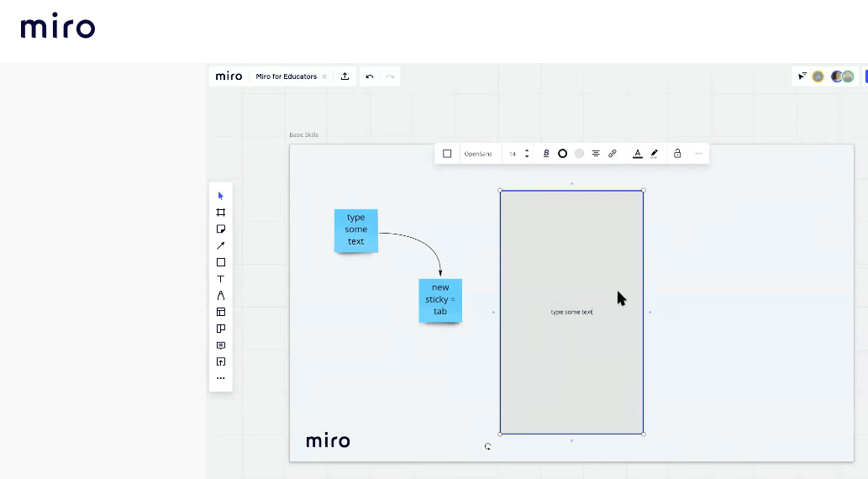Click the top-left resize handle of rectangle

point(501,191)
